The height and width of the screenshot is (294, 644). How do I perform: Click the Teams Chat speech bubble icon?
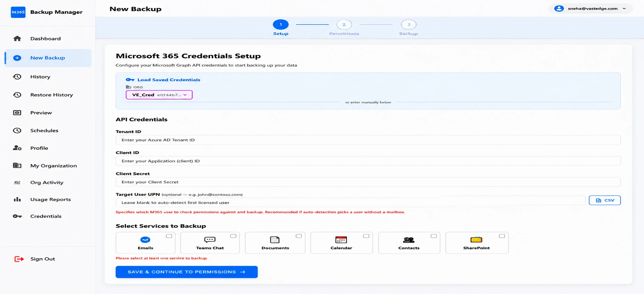pos(210,240)
